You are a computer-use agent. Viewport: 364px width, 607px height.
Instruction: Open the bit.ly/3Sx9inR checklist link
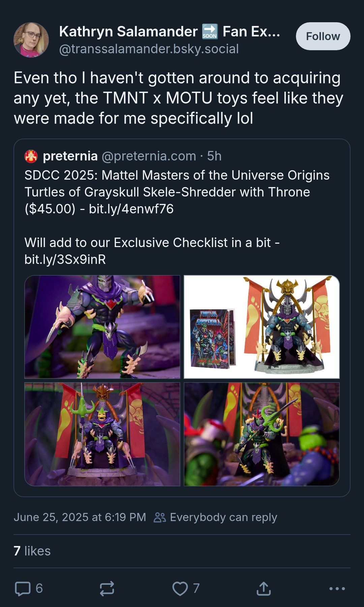(65, 260)
